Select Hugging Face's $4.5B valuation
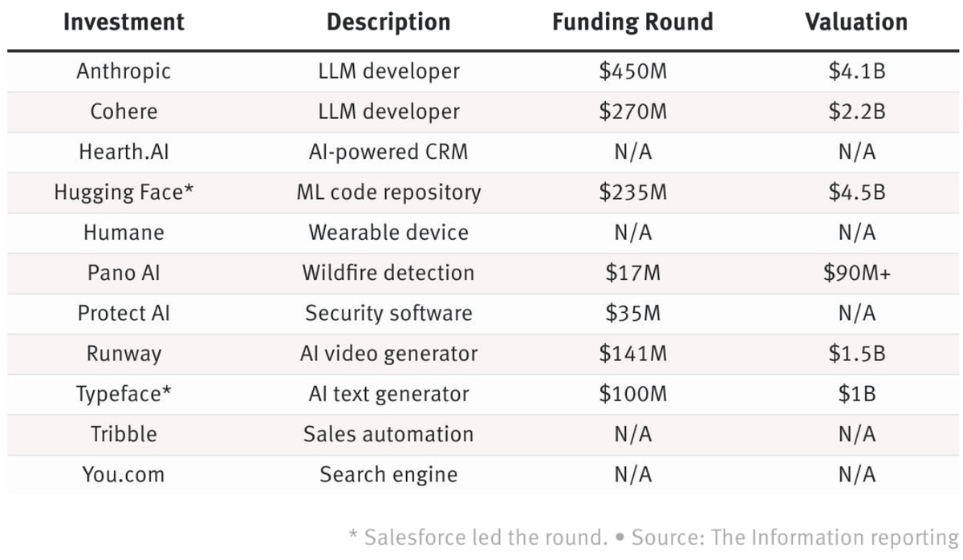The image size is (963, 560). pyautogui.click(x=856, y=193)
